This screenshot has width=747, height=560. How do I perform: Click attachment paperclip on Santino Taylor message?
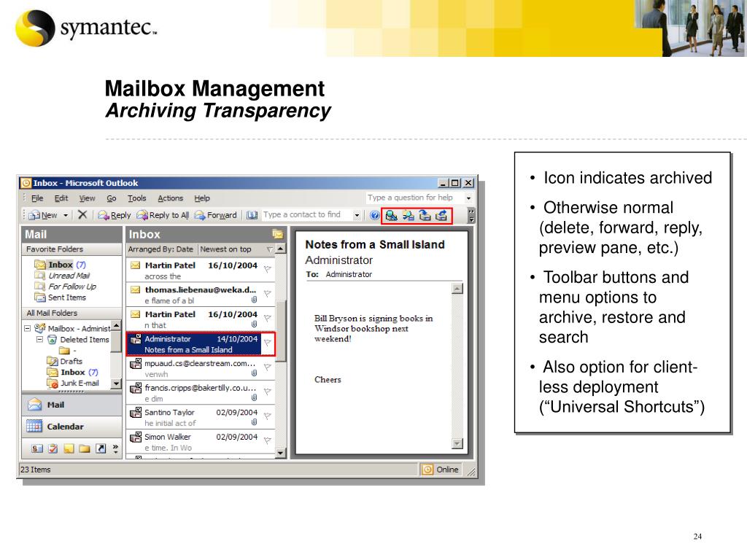point(255,422)
